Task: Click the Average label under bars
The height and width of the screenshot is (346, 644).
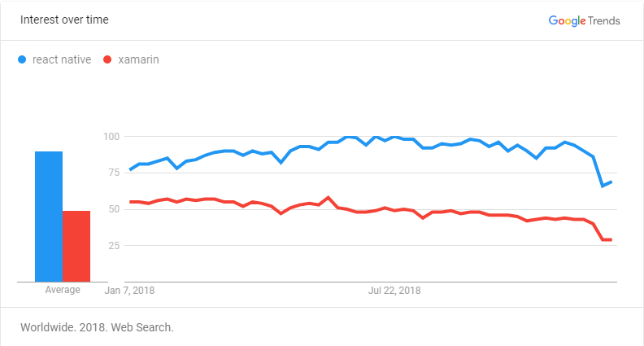Action: (x=63, y=290)
